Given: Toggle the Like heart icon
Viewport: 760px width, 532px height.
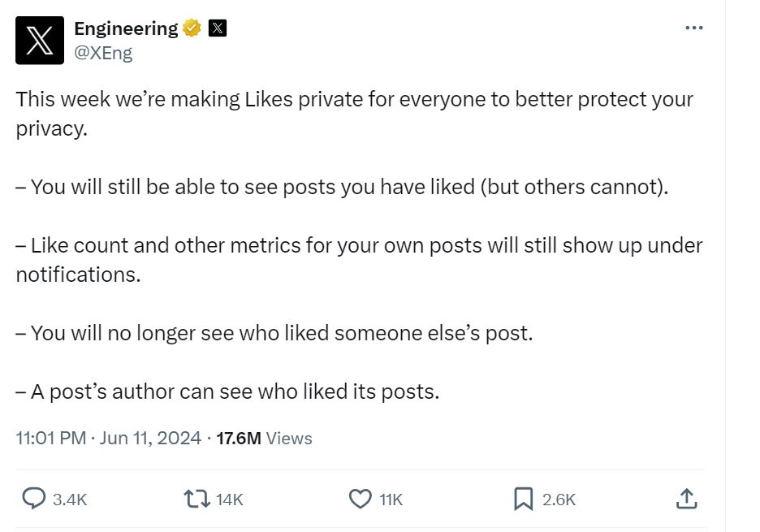Looking at the screenshot, I should click(x=360, y=498).
